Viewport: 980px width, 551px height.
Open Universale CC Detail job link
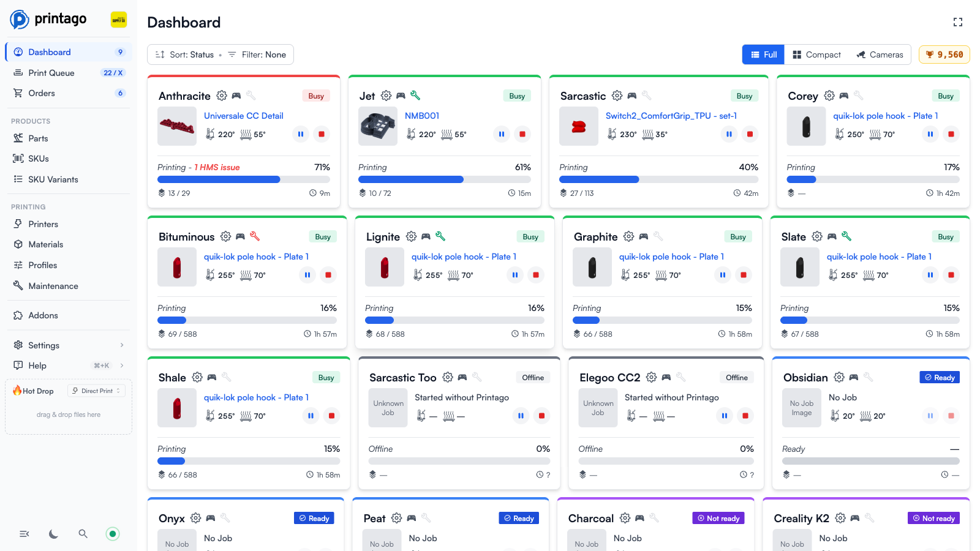coord(244,116)
